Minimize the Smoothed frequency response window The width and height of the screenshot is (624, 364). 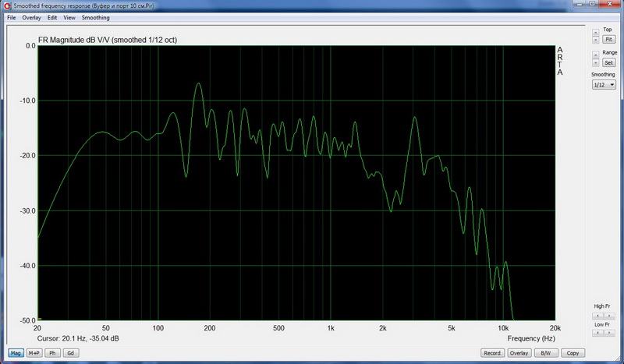(x=580, y=4)
